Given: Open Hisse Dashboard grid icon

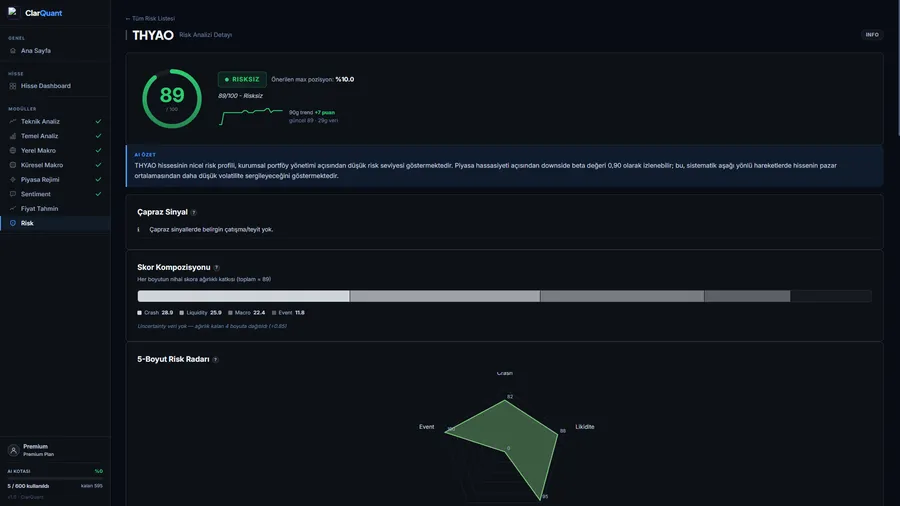Looking at the screenshot, I should pyautogui.click(x=13, y=86).
